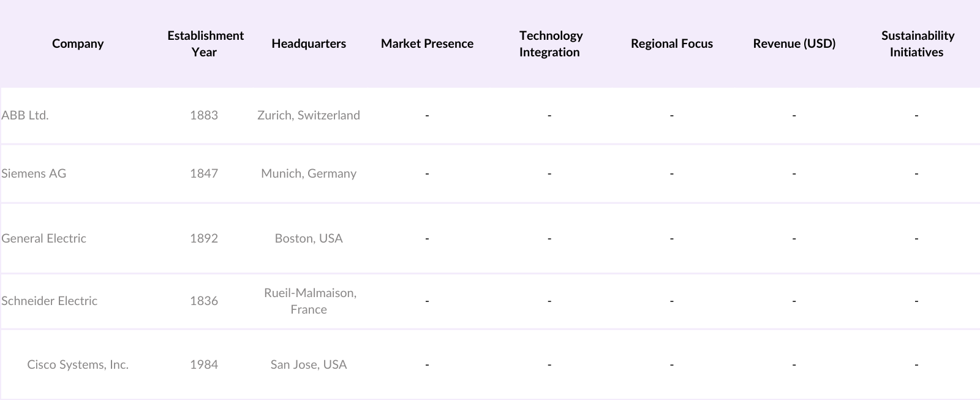The image size is (980, 400).
Task: Select the 1847 establishment year cell
Action: [204, 173]
